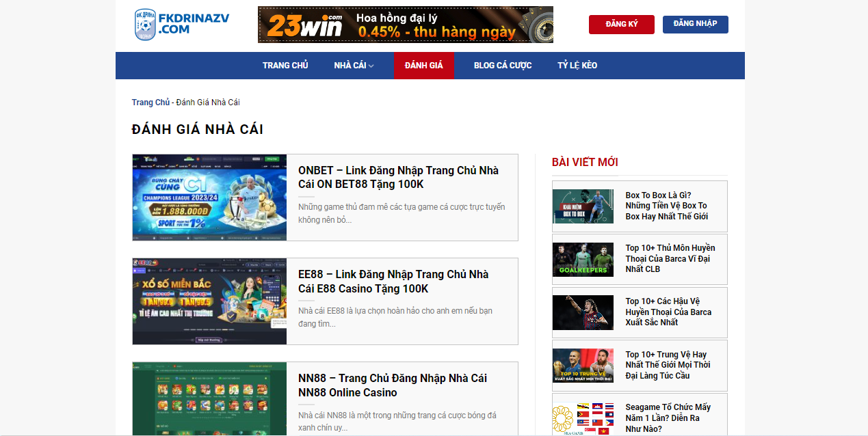
Task: Open ONBET Link Đăng Nhập article title
Action: pos(399,178)
